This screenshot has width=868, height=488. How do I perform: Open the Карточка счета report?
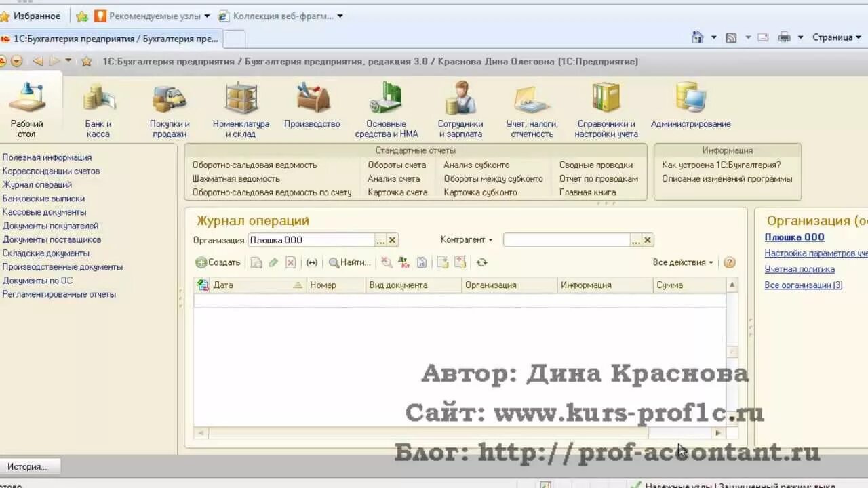[397, 192]
